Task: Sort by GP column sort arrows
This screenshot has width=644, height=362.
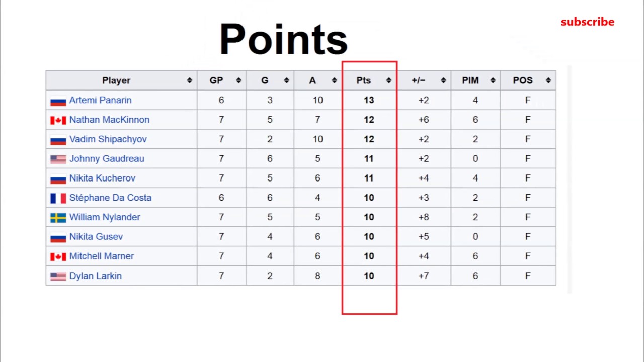Action: pos(238,80)
